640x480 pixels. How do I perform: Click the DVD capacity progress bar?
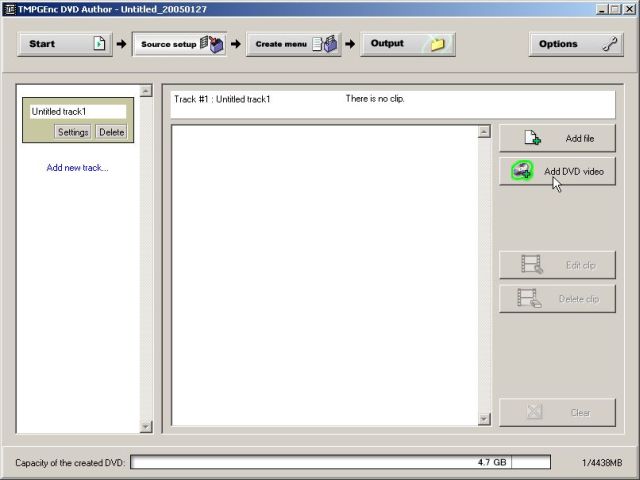tap(340, 462)
